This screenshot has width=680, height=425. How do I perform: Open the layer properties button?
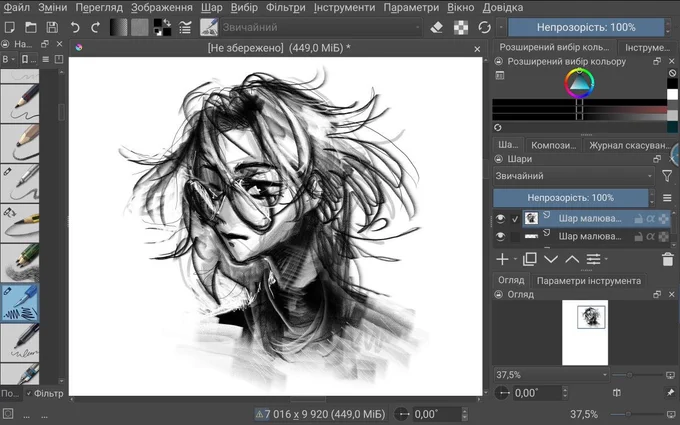tap(593, 259)
